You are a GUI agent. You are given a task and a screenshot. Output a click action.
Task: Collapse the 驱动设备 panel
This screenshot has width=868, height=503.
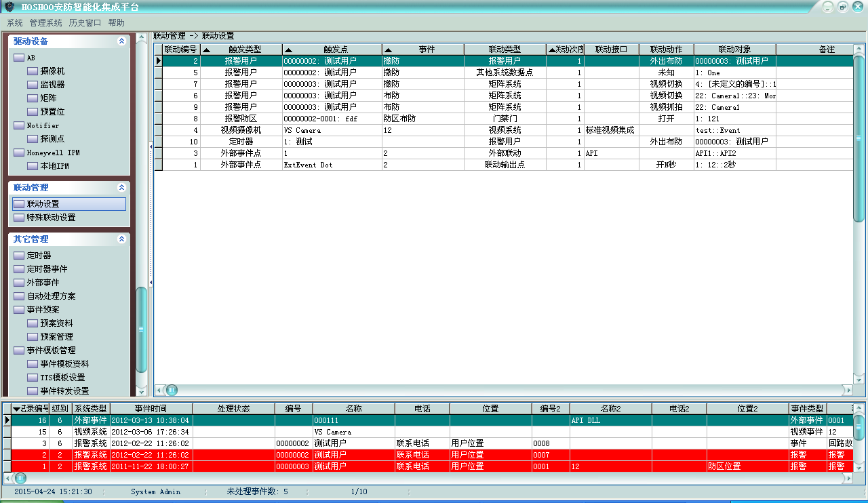coord(121,41)
